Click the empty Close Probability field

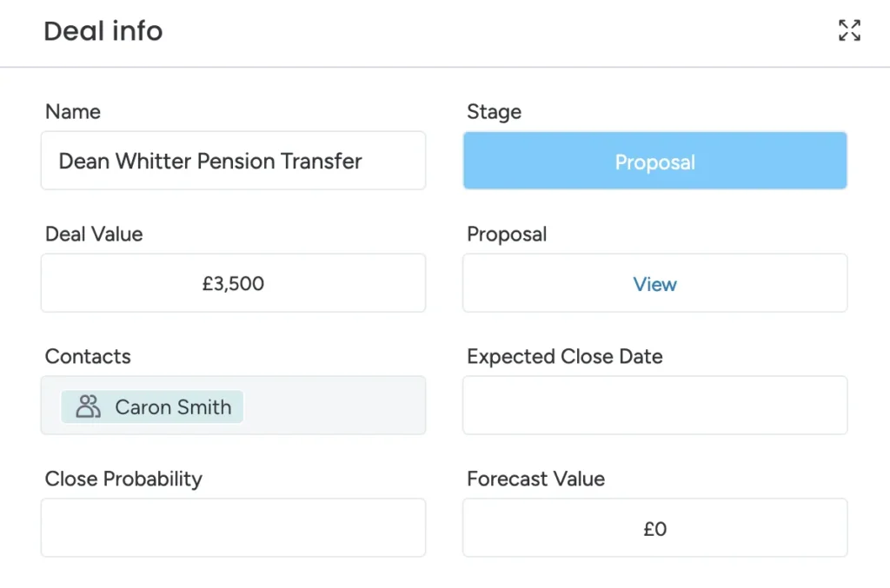click(x=233, y=527)
